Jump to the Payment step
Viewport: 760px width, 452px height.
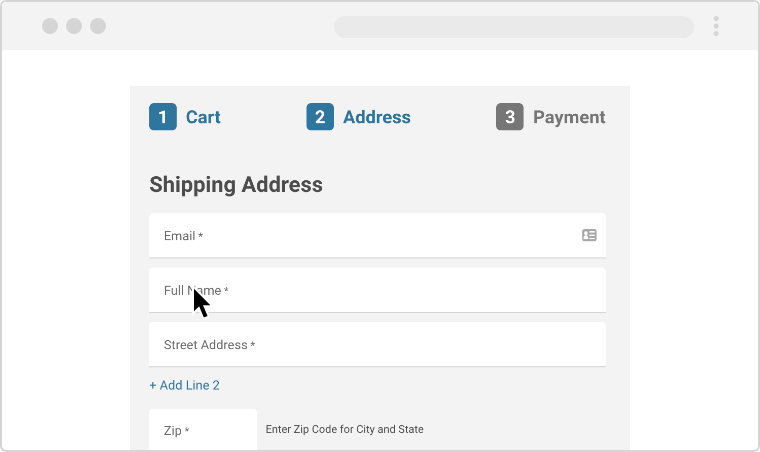click(569, 117)
